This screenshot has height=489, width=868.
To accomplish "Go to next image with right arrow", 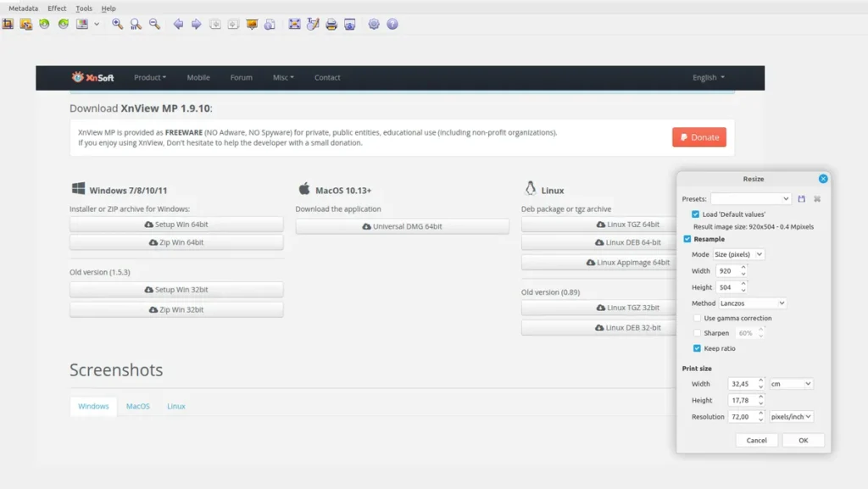I will click(197, 24).
